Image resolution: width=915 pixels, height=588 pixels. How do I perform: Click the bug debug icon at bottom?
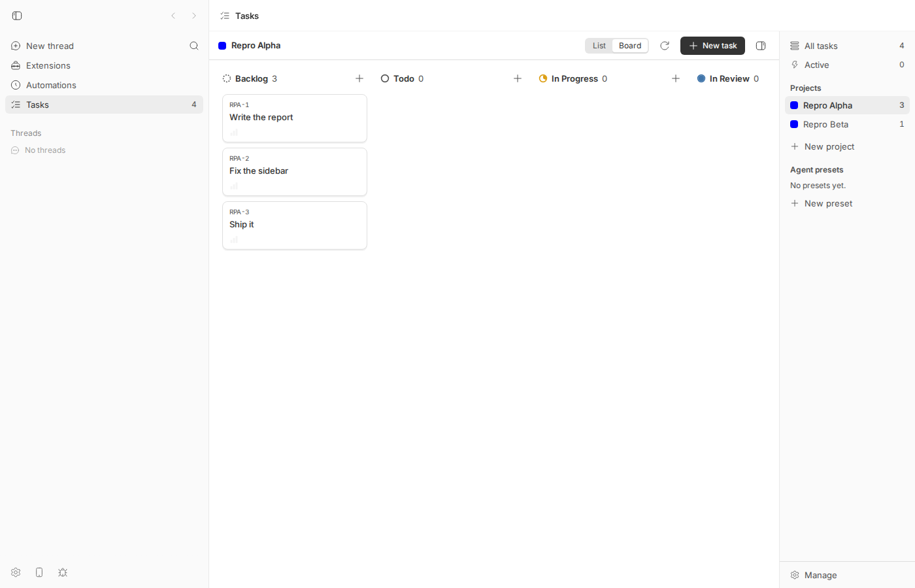(63, 572)
